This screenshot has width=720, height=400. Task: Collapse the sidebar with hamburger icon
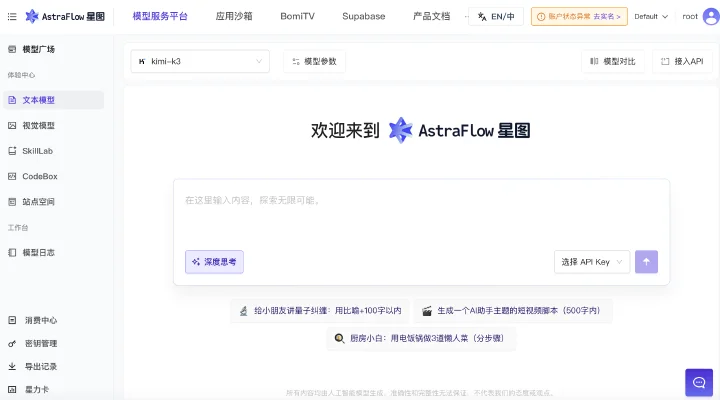(x=12, y=17)
